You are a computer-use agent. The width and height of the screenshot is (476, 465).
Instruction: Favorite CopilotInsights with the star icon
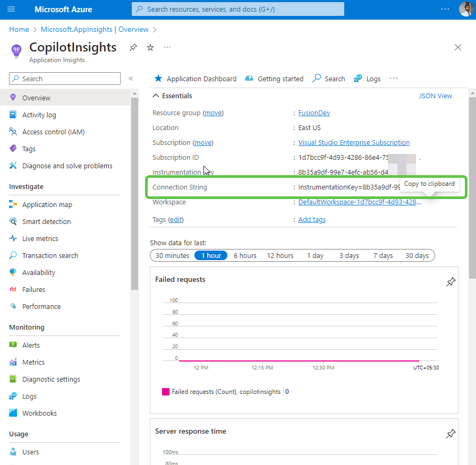[x=150, y=47]
